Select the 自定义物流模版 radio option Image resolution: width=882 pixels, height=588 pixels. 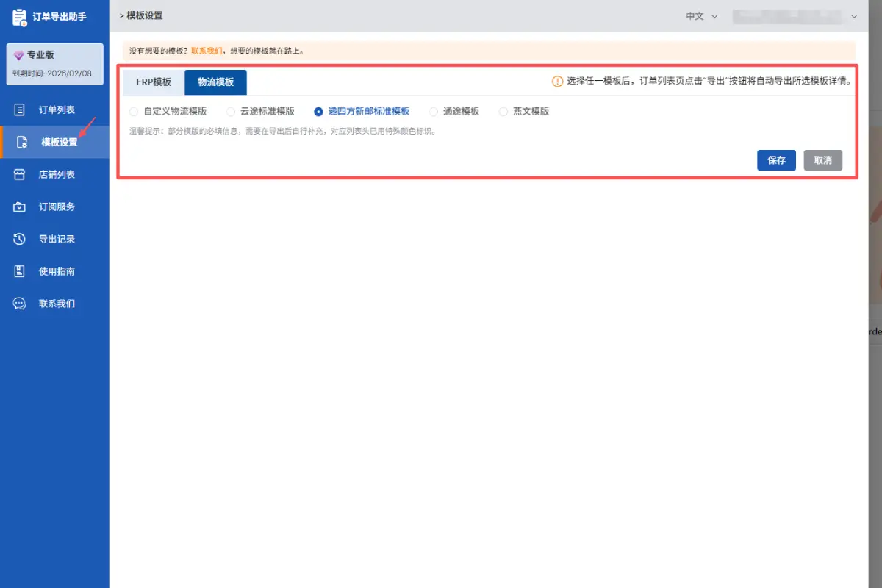pos(133,112)
